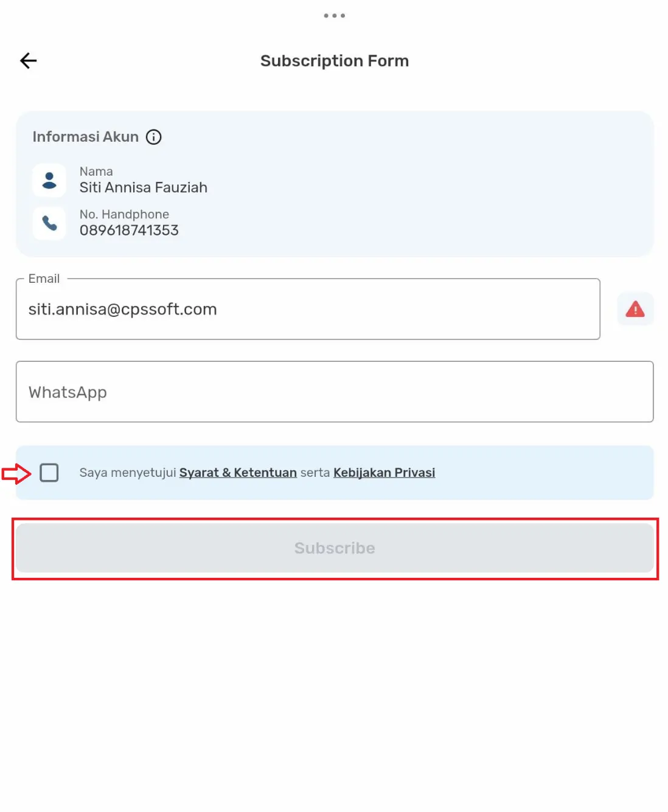Click the red arrow pointing at checkbox
The height and width of the screenshot is (812, 668).
(16, 473)
